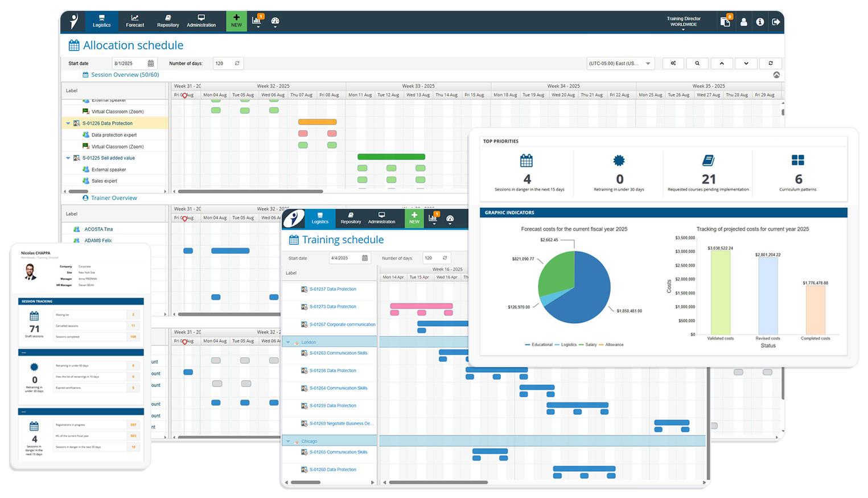868x498 pixels.
Task: Open the UTC-05:00 East timezone dropdown
Action: tap(620, 63)
